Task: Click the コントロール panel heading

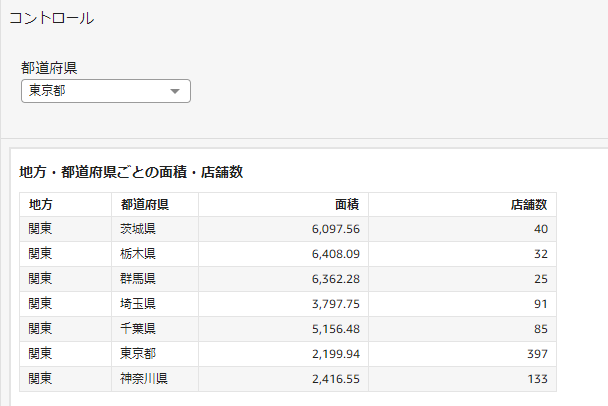Action: (x=52, y=18)
